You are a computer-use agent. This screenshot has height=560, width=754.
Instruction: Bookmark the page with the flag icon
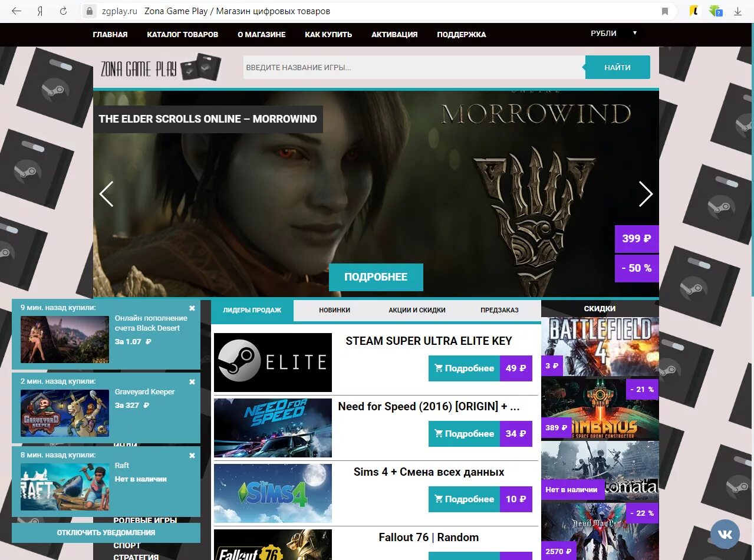pos(665,11)
